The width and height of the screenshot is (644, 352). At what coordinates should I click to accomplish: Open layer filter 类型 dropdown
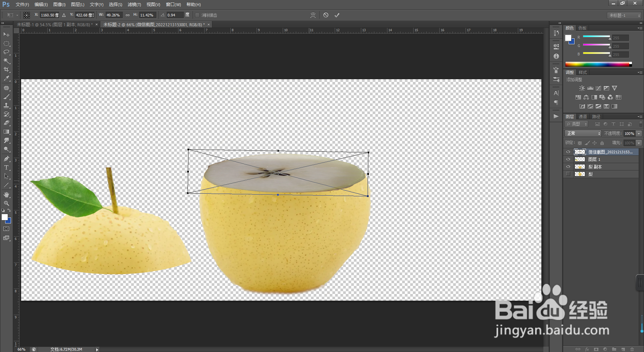[x=577, y=124]
